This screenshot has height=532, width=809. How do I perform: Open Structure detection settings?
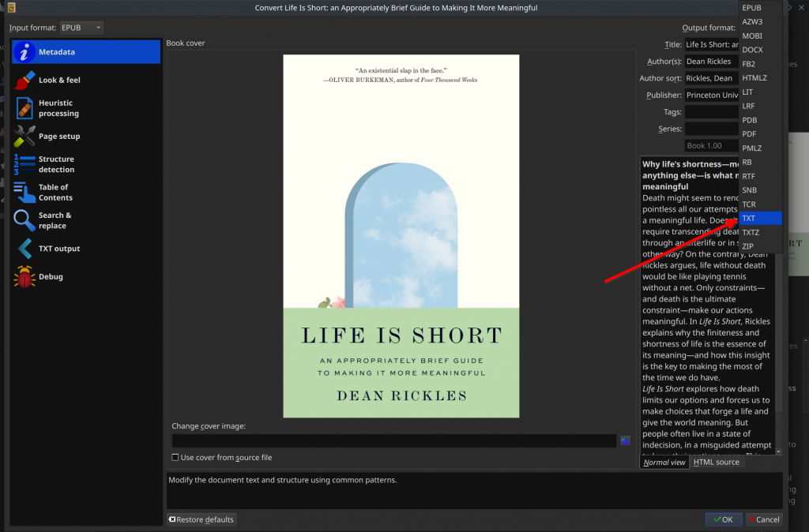(86, 164)
